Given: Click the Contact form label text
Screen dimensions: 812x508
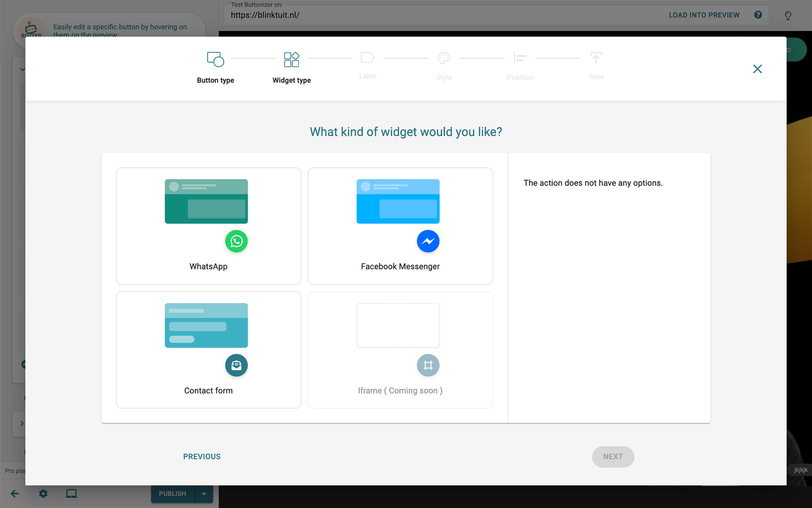Looking at the screenshot, I should click(209, 391).
